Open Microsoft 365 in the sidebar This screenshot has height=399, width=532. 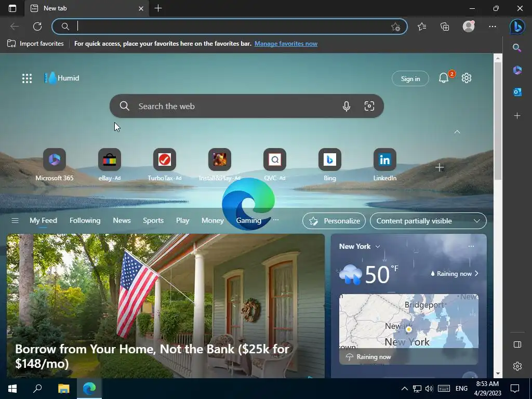click(x=517, y=70)
